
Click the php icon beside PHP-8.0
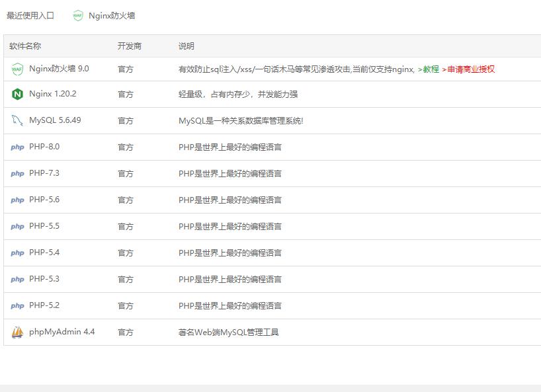pyautogui.click(x=17, y=147)
